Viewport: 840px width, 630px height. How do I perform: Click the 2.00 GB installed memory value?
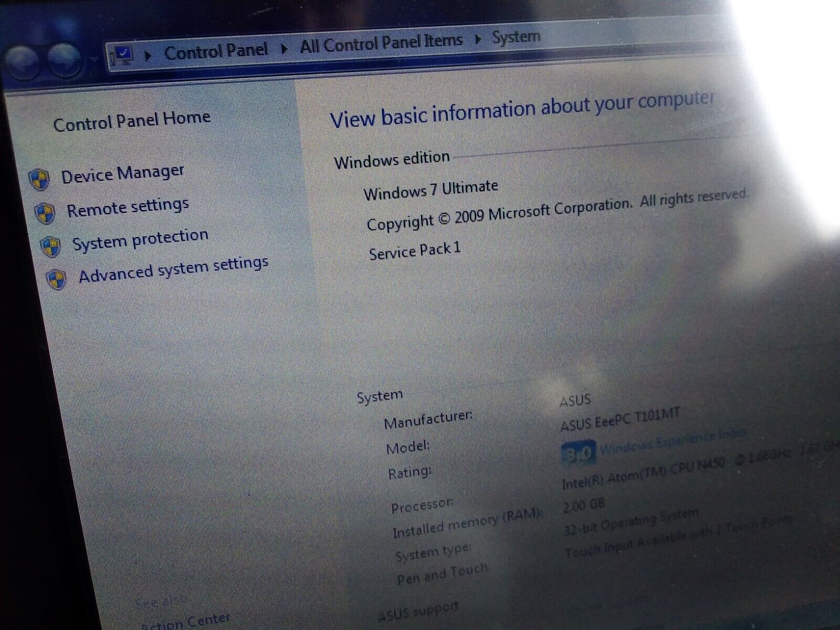(x=583, y=506)
